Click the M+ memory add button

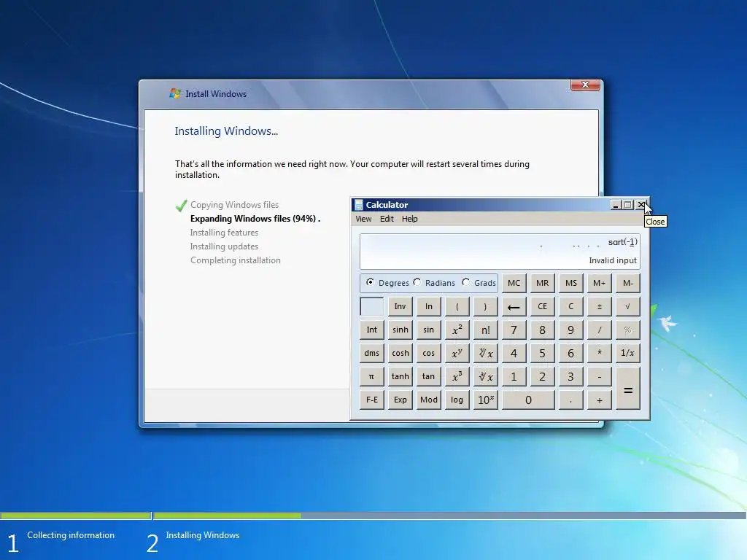[x=600, y=284]
